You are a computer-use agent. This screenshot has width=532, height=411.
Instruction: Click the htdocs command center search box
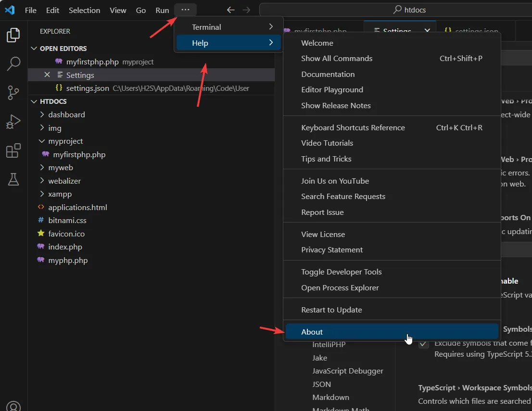coord(395,10)
